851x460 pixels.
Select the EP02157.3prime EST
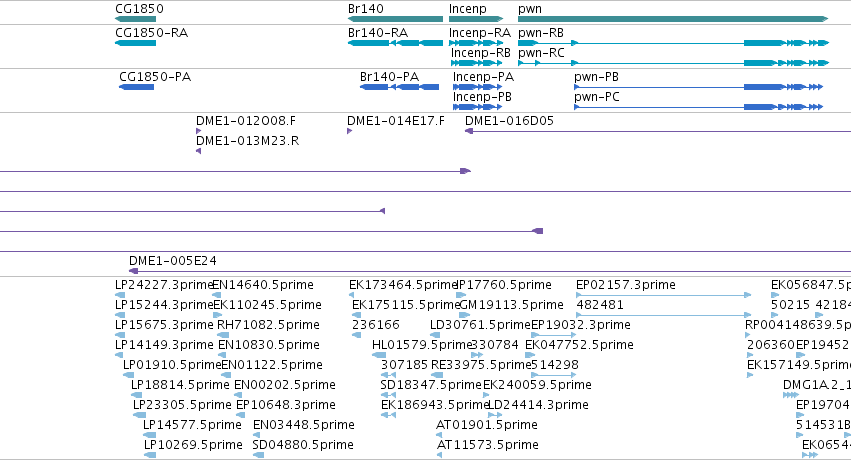click(664, 295)
